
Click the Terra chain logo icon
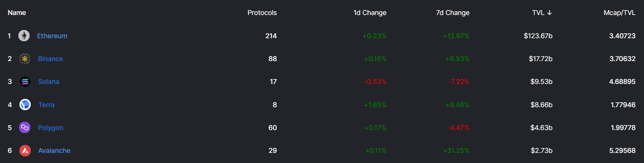[25, 105]
